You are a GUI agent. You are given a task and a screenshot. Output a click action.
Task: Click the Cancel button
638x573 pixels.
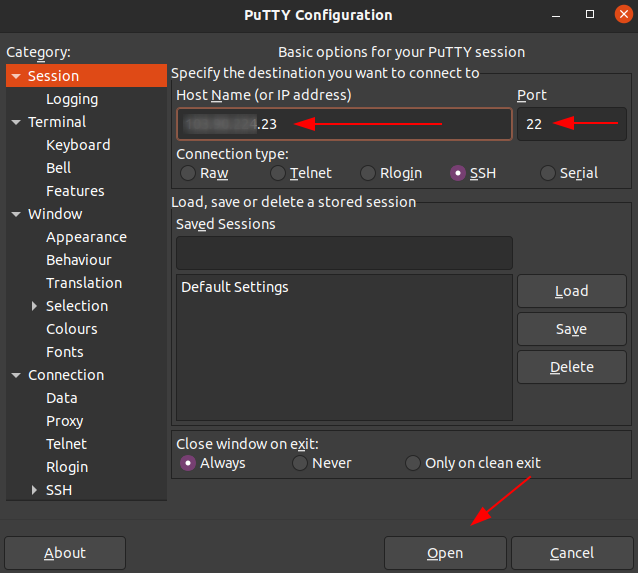(572, 553)
